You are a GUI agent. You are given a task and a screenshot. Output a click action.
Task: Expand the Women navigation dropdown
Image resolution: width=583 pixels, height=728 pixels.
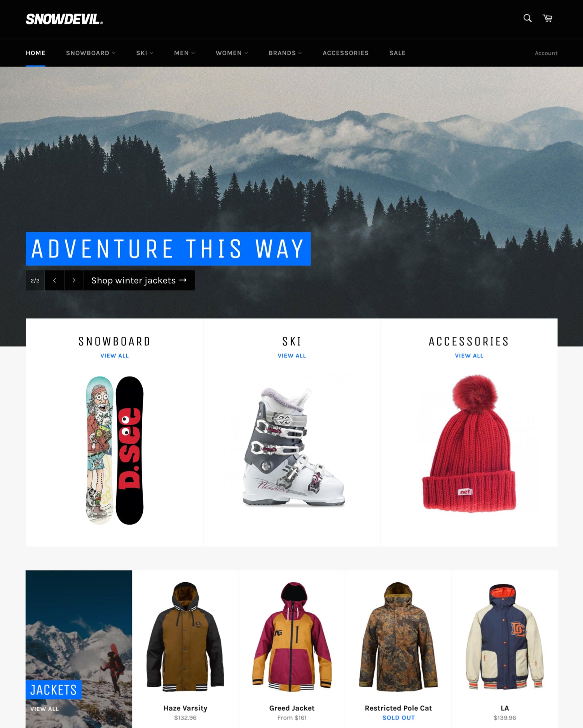point(232,53)
